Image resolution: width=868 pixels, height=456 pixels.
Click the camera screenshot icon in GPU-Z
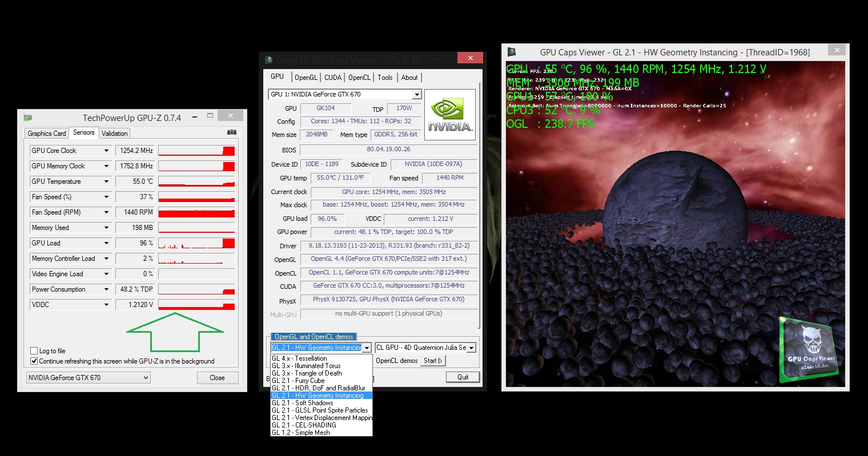(232, 132)
